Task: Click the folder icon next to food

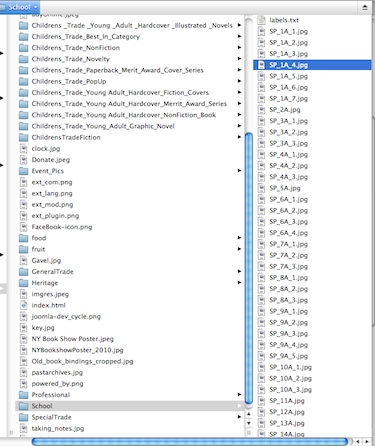Action: point(24,238)
